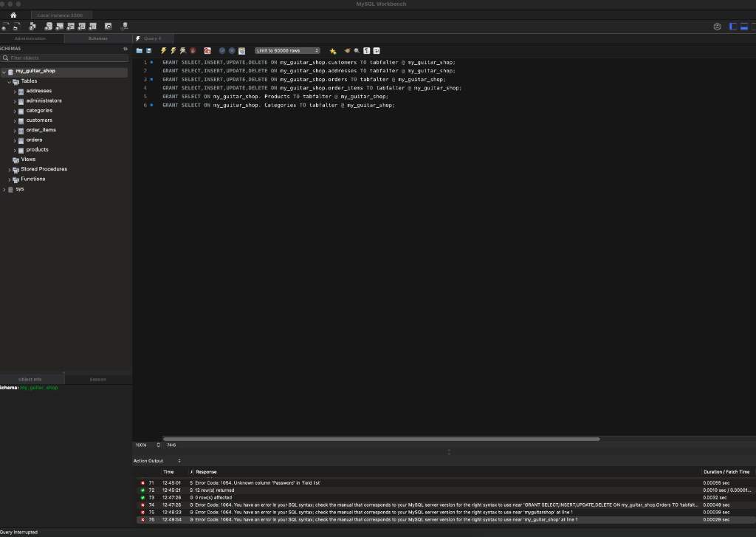Screen dimensions: 756x537
Task: Toggle continue on error
Action: (207, 51)
